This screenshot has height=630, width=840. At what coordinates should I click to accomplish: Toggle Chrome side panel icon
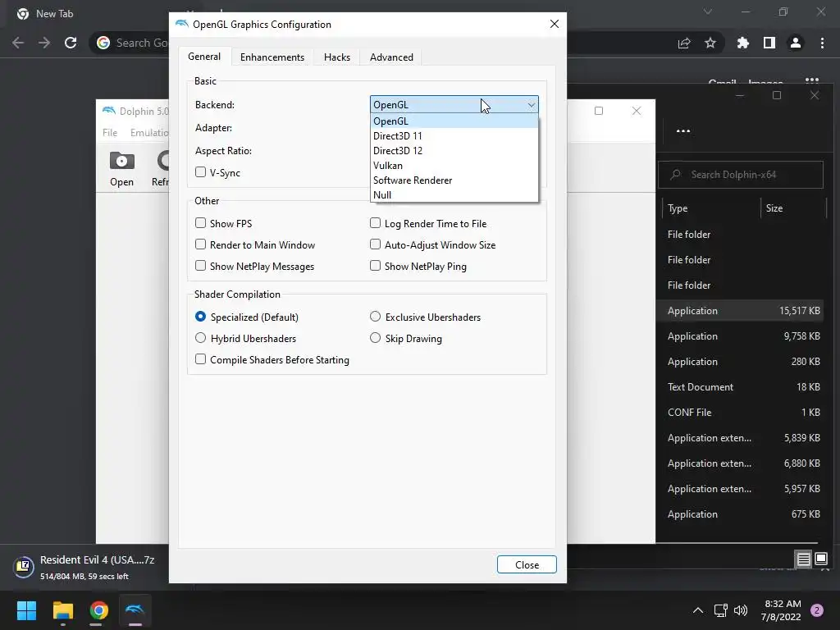pyautogui.click(x=769, y=43)
